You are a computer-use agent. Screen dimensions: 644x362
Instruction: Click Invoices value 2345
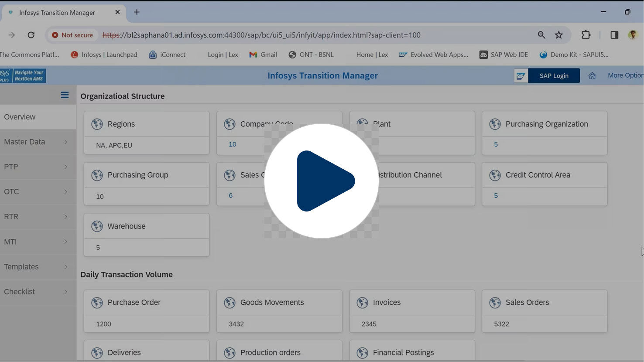(x=369, y=324)
